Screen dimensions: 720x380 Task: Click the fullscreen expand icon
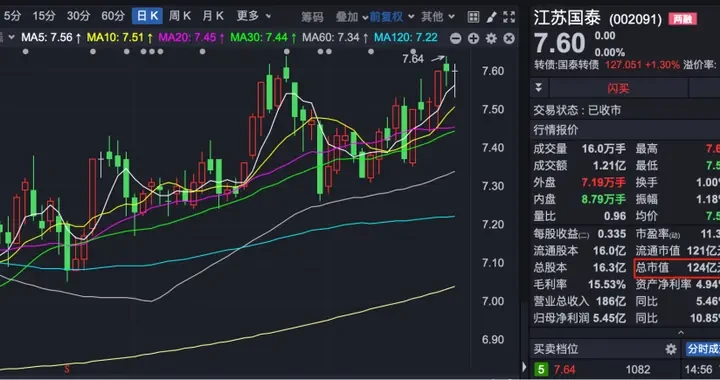pos(509,17)
